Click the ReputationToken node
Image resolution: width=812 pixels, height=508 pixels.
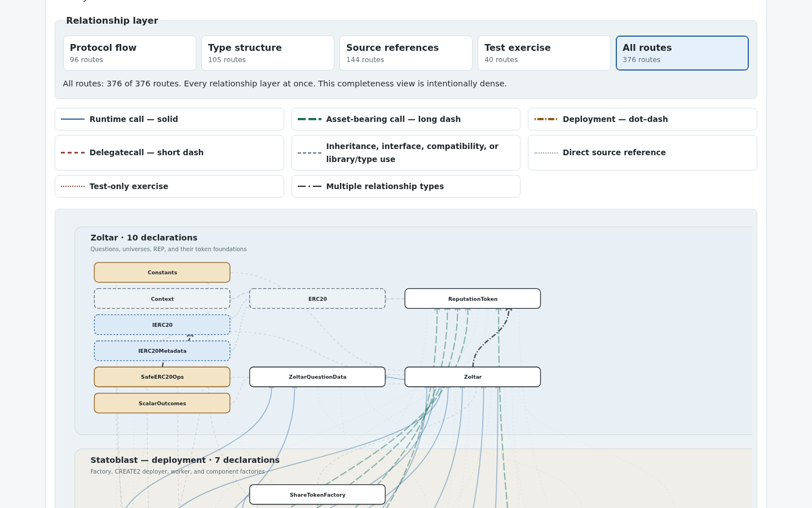(473, 299)
